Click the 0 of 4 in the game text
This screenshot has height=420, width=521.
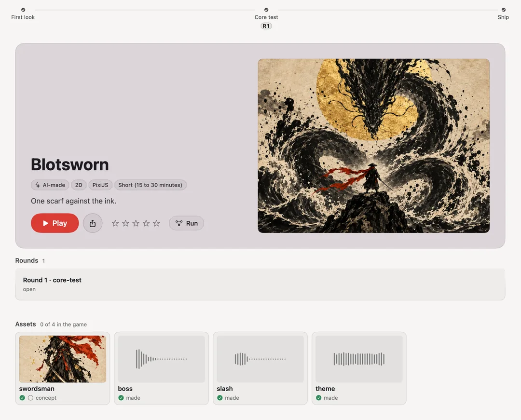pyautogui.click(x=64, y=325)
